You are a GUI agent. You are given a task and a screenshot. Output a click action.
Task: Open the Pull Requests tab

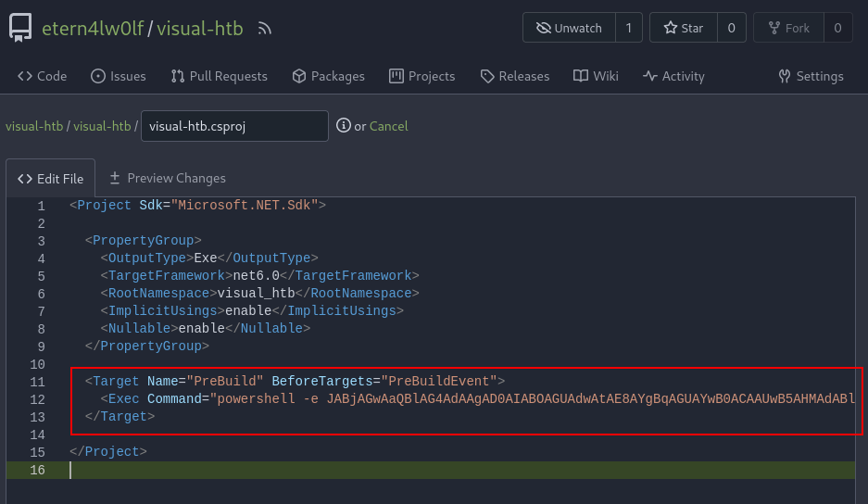pos(220,76)
